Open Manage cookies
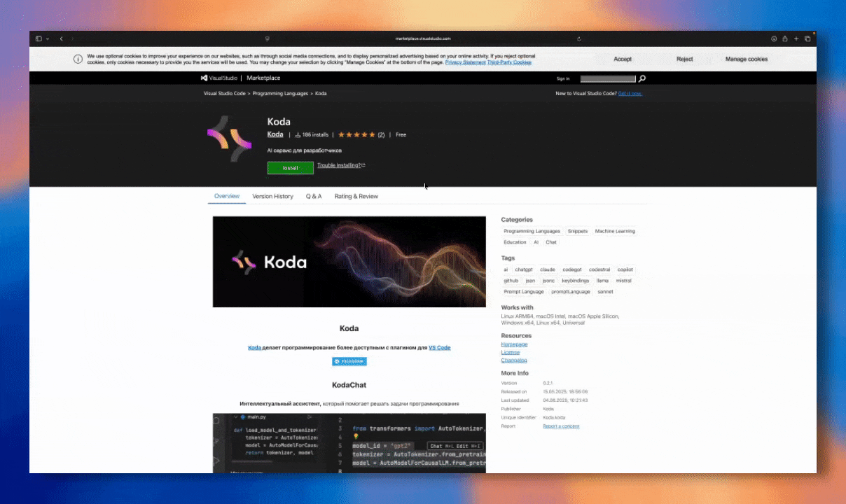The width and height of the screenshot is (846, 504). pos(747,59)
